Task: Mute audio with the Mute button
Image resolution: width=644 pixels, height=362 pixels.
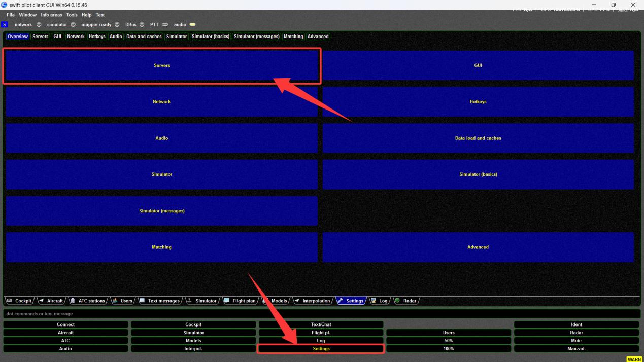Action: coord(577,341)
